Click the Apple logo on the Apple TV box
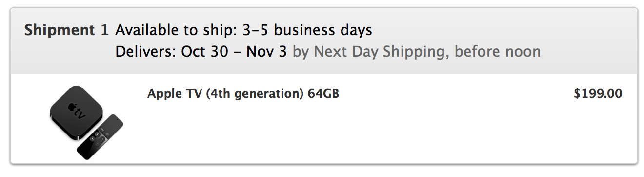644x177 pixels. pos(71,107)
